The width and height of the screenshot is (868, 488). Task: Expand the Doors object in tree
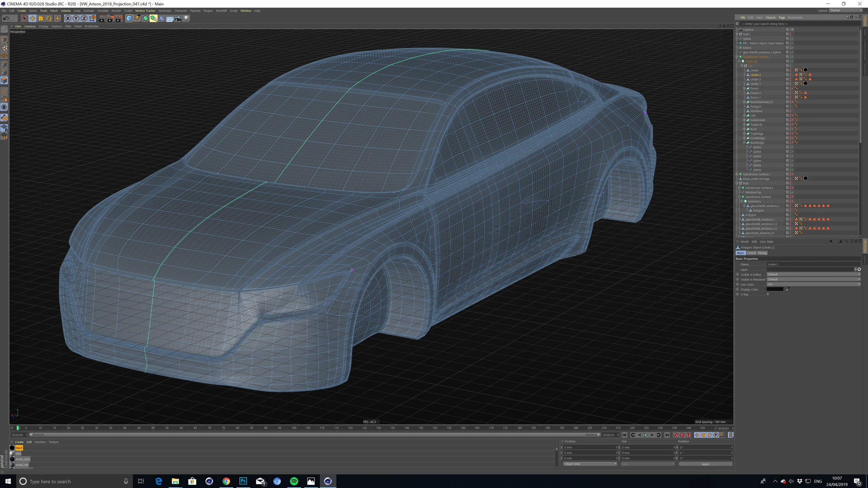pyautogui.click(x=744, y=88)
